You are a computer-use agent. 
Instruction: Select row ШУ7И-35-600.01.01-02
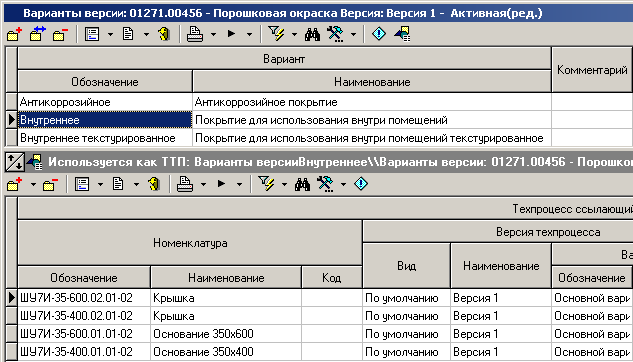coord(319,334)
